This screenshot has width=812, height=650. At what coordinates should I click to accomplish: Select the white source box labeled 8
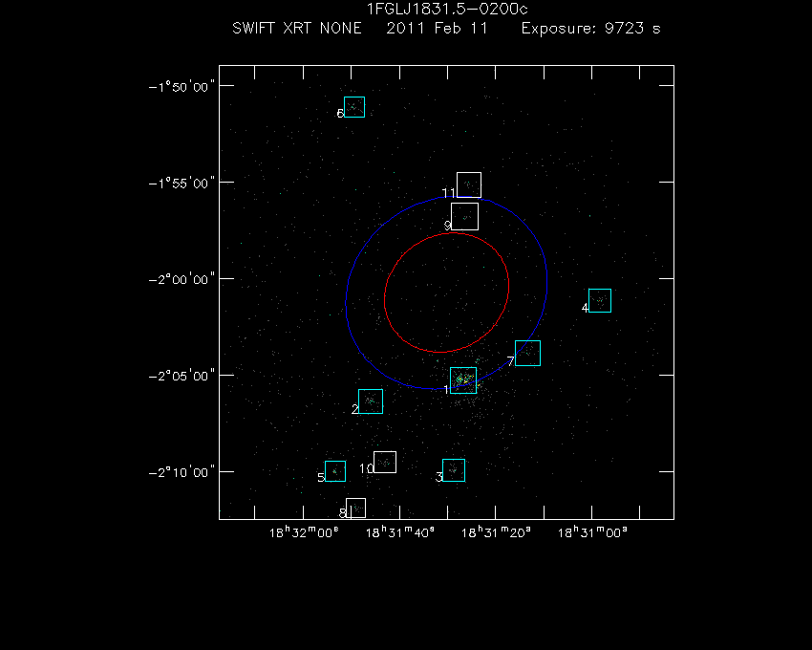[x=355, y=508]
